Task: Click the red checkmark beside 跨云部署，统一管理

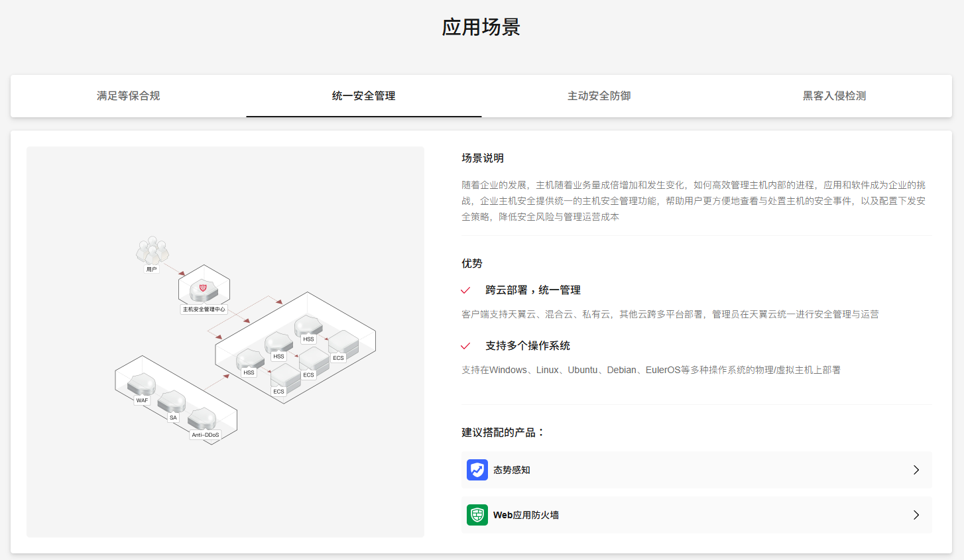Action: pos(465,290)
